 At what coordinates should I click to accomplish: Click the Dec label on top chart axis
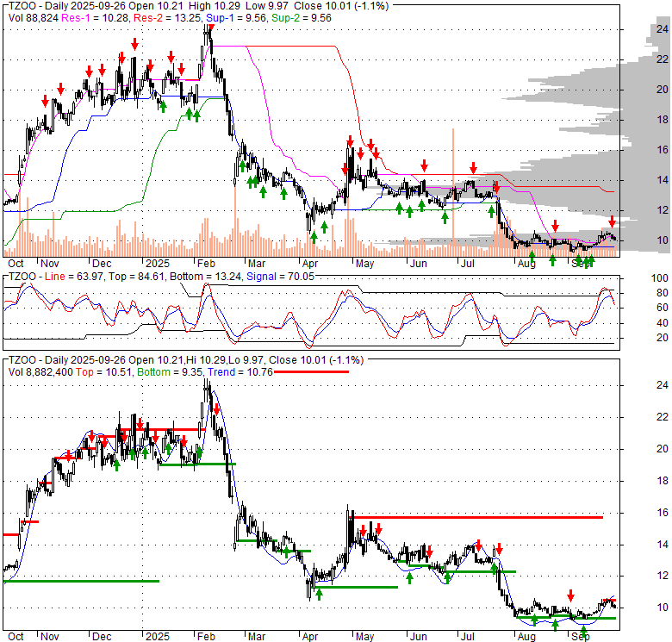click(102, 264)
